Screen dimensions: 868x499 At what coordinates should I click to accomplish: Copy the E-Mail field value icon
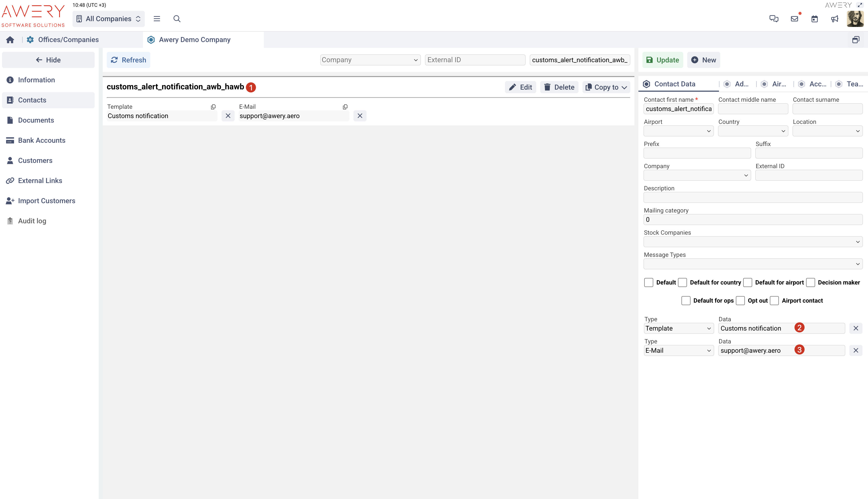click(345, 107)
